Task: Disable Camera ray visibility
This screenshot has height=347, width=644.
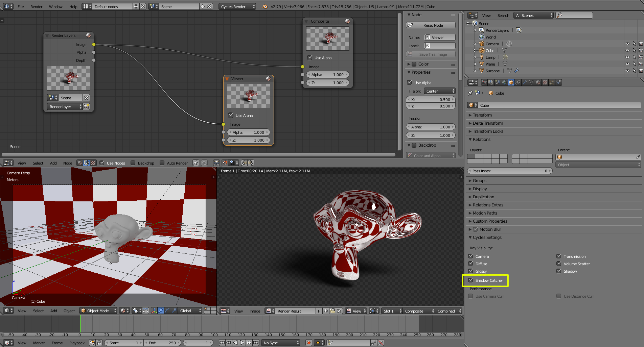Action: pos(471,256)
